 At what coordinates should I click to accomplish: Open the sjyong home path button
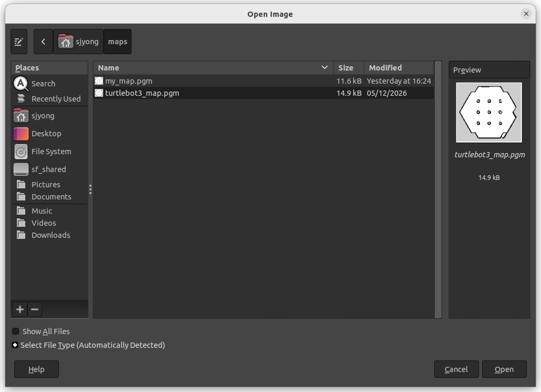[x=78, y=42]
